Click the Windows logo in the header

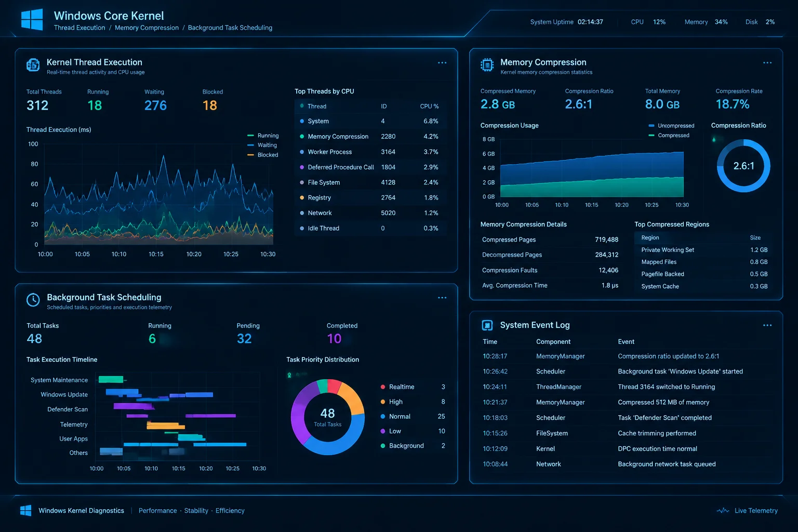coord(32,20)
